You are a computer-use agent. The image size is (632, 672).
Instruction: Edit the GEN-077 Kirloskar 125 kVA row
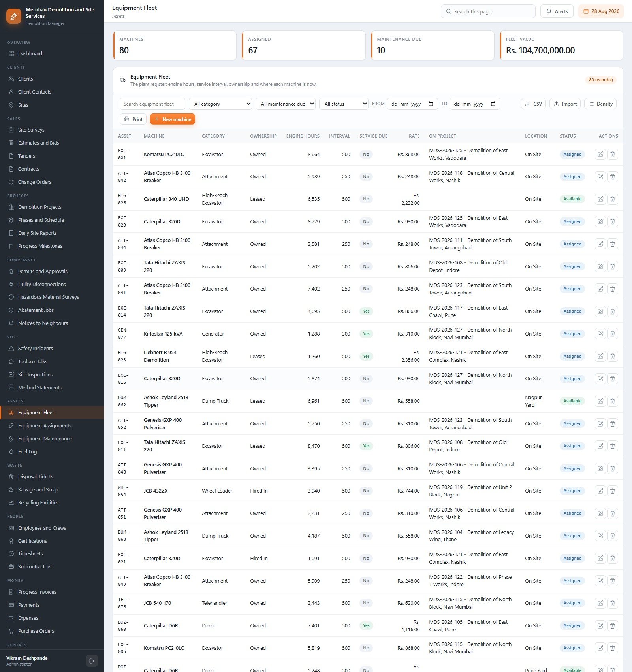[x=600, y=334]
